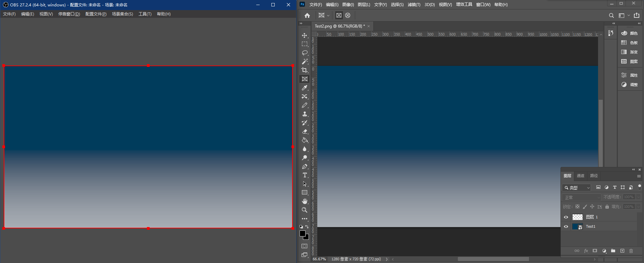The height and width of the screenshot is (263, 644).
Task: Pick the Eyedropper tool
Action: point(305,88)
